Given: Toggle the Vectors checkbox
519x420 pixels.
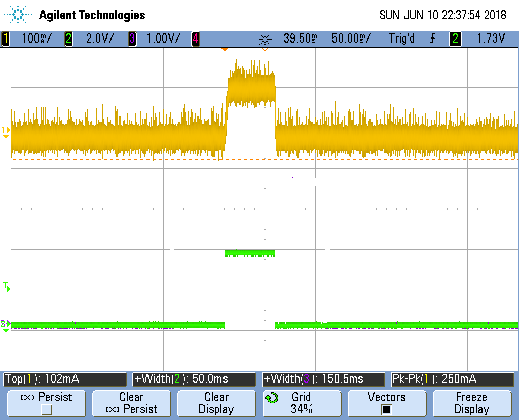Looking at the screenshot, I should point(387,409).
